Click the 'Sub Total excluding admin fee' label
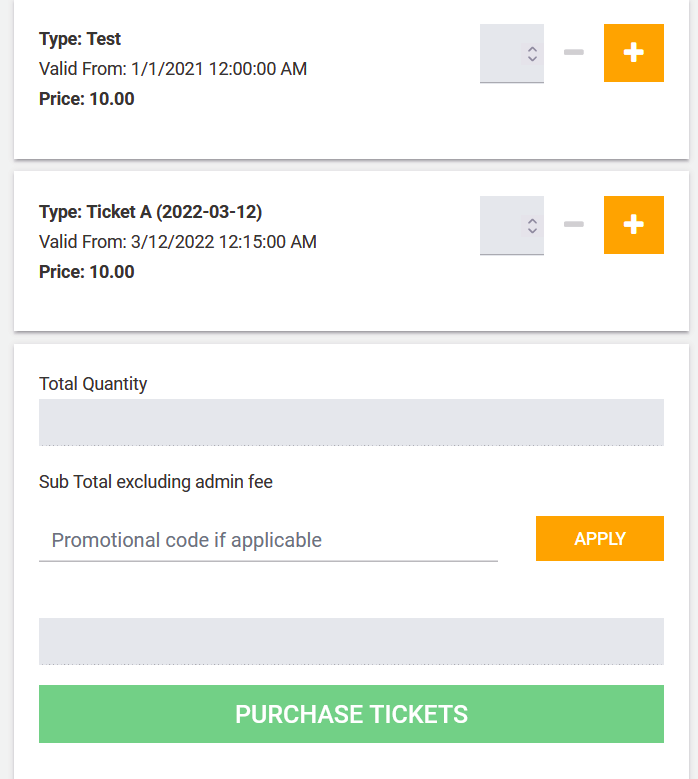The width and height of the screenshot is (698, 779). click(156, 482)
